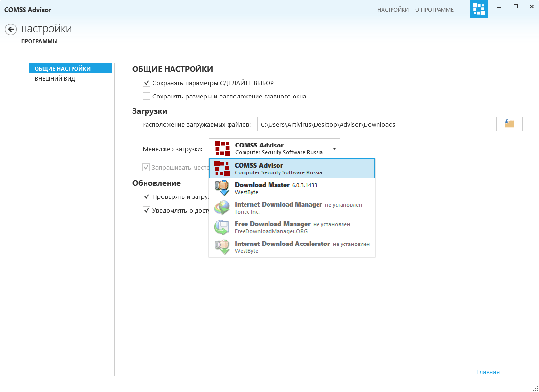The image size is (539, 392).
Task: Minimize the COMSS Advisor window
Action: 499,7
